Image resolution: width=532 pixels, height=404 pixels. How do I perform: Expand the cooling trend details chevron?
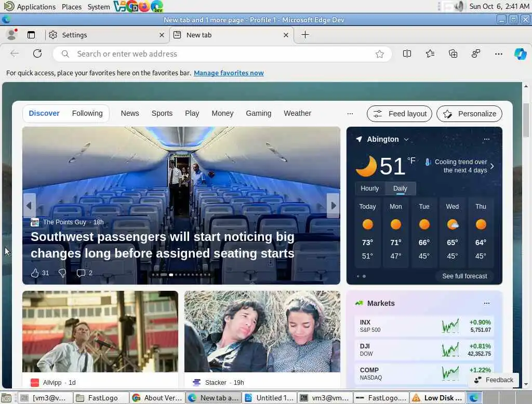tap(493, 166)
